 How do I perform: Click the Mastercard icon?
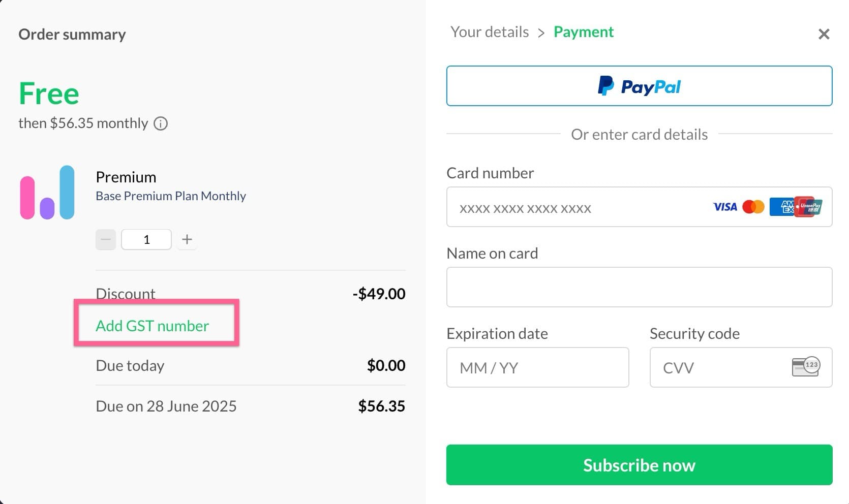coord(753,207)
